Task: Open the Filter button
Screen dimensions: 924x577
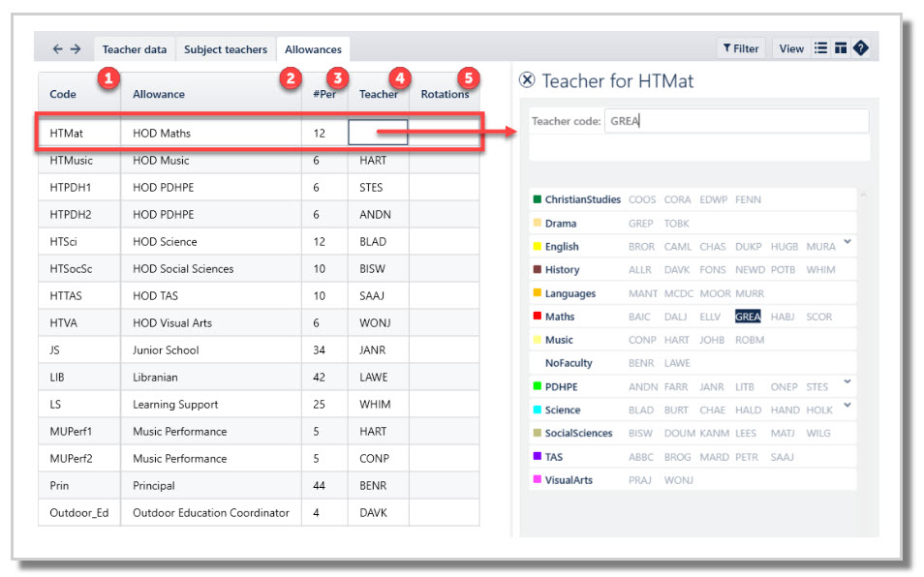Action: pyautogui.click(x=741, y=48)
